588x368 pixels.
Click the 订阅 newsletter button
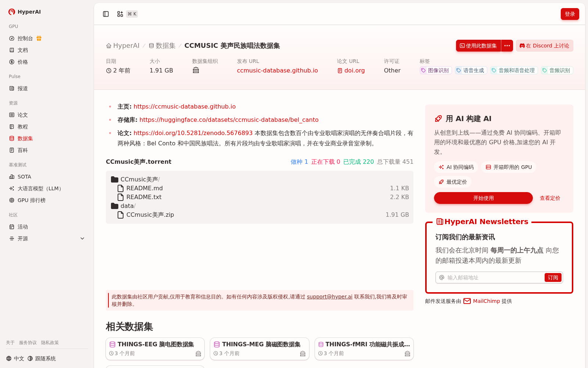point(553,277)
